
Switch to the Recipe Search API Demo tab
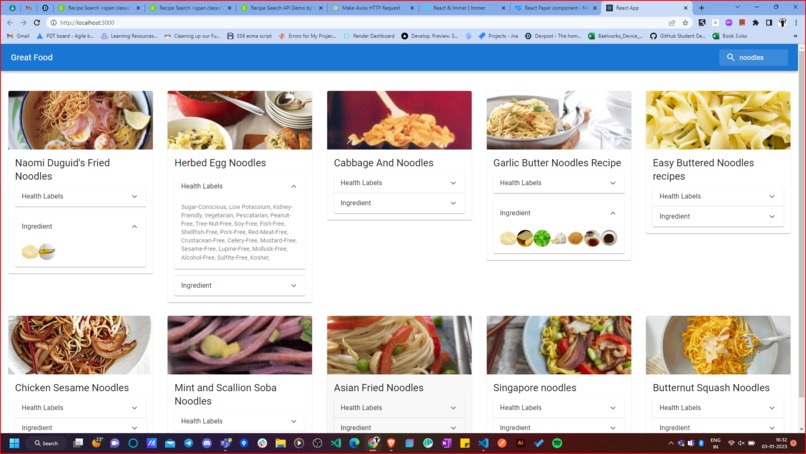tap(281, 8)
